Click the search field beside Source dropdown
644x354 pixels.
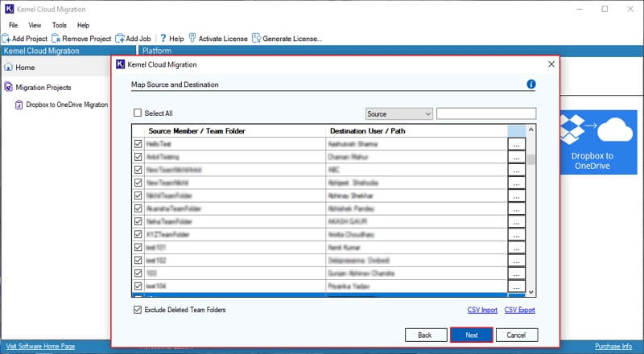[486, 113]
